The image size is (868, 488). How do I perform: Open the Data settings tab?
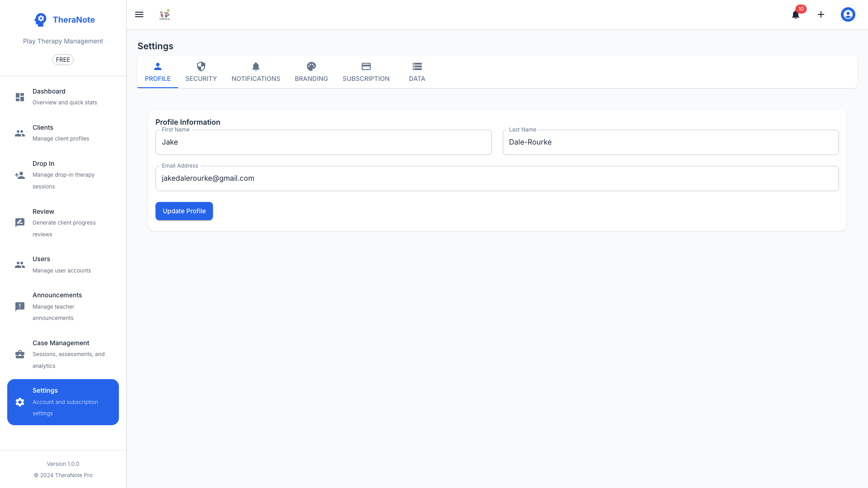[x=416, y=72]
